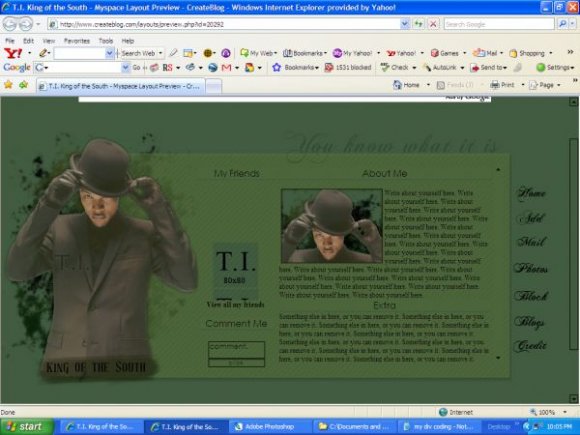Click the 100% zoom level in the status bar

[547, 412]
